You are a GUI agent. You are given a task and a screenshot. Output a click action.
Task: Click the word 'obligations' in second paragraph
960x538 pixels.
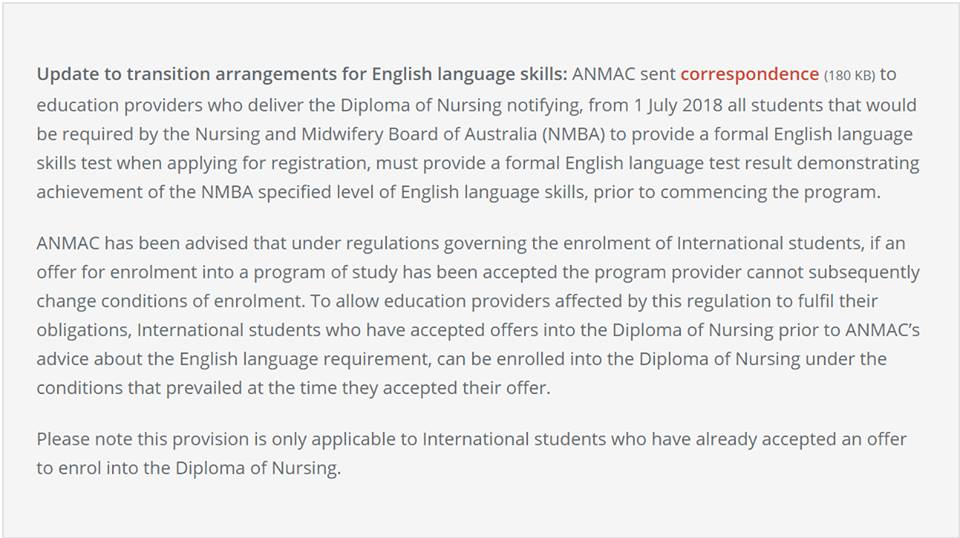pos(83,330)
